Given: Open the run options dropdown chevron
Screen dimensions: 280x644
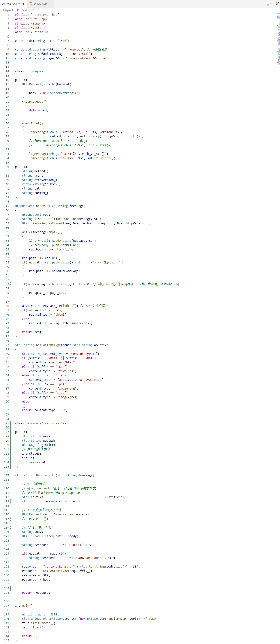Looking at the screenshot, I should point(272,4).
